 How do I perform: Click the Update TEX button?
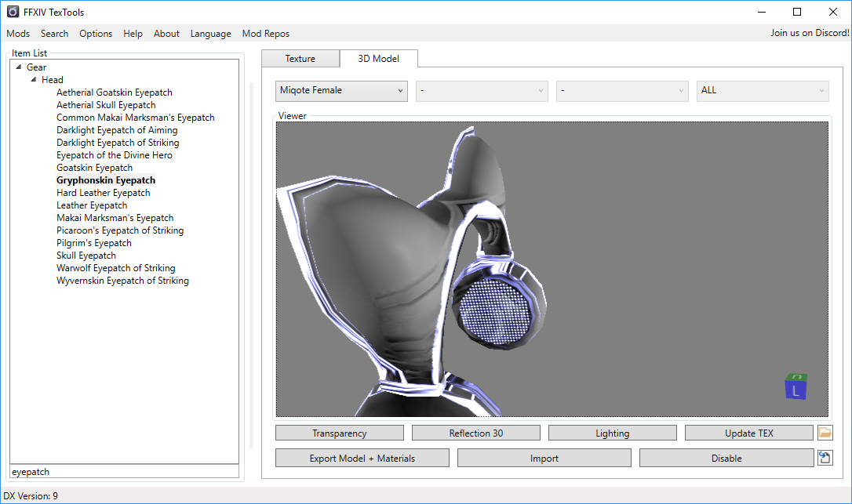coord(748,433)
